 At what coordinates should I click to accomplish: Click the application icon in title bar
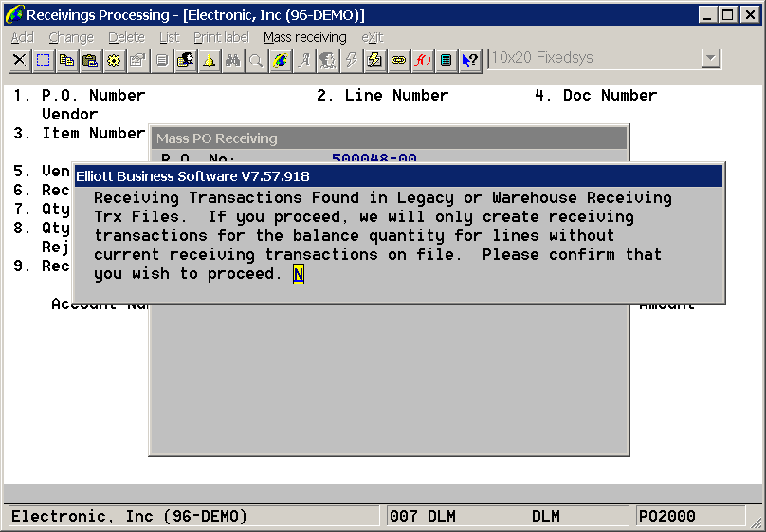tap(14, 14)
